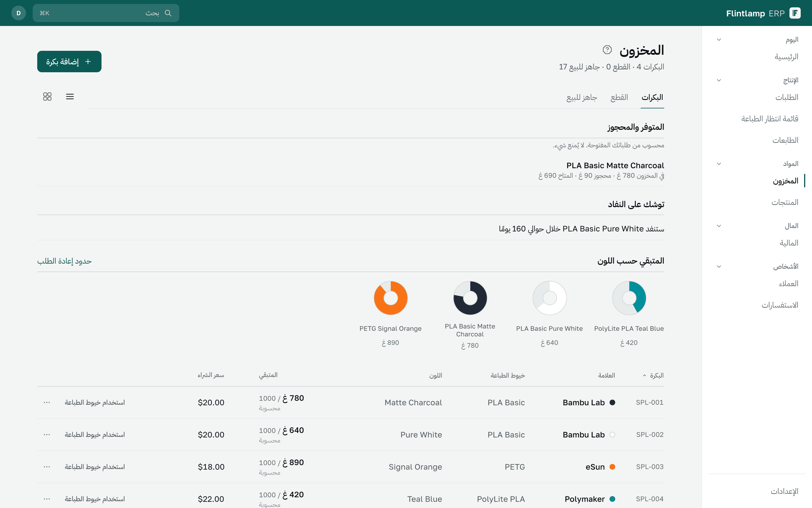This screenshot has width=812, height=508.
Task: Open the حدود إعادة الطلب link
Action: [x=64, y=261]
